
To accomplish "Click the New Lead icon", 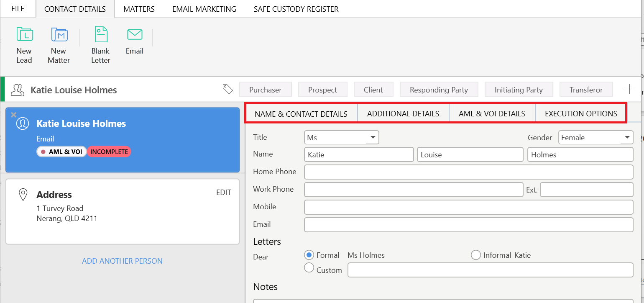I will [24, 35].
